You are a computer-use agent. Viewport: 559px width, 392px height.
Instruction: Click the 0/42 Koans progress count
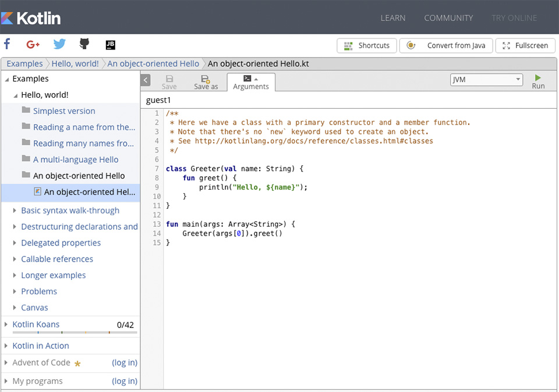click(126, 325)
